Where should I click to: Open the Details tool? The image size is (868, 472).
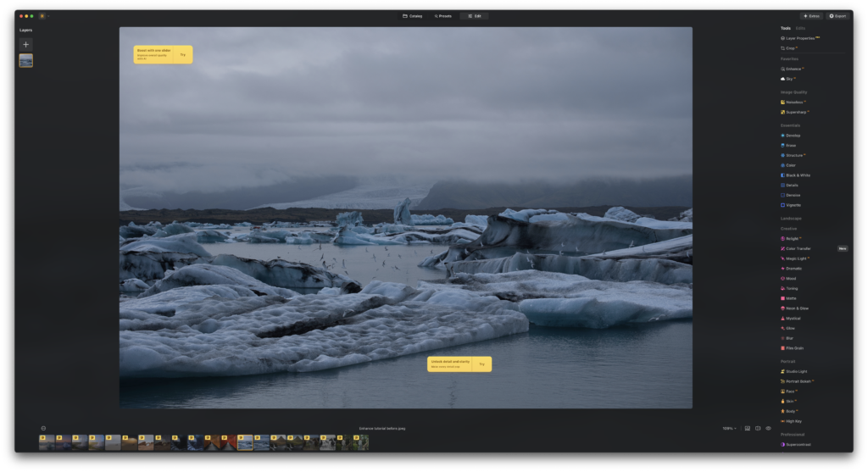pyautogui.click(x=789, y=185)
